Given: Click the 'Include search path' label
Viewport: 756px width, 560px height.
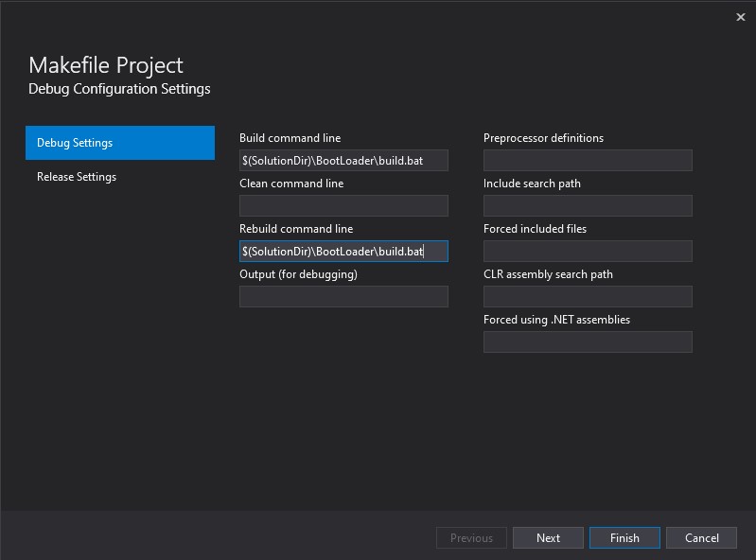Looking at the screenshot, I should [533, 184].
